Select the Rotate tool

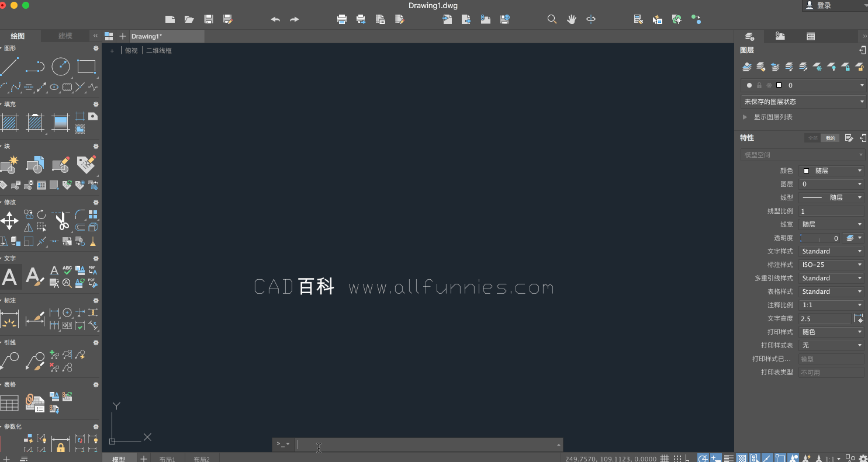pos(42,214)
